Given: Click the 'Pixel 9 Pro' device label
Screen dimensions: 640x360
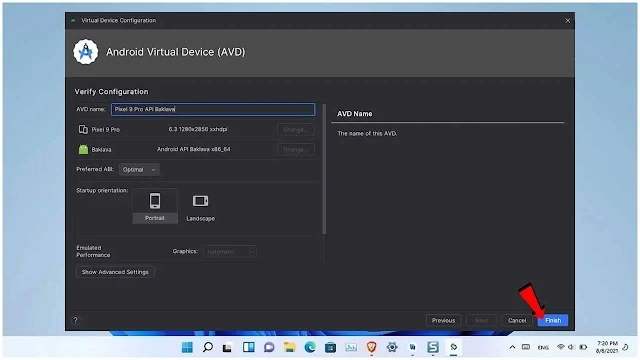Looking at the screenshot, I should click(106, 129).
